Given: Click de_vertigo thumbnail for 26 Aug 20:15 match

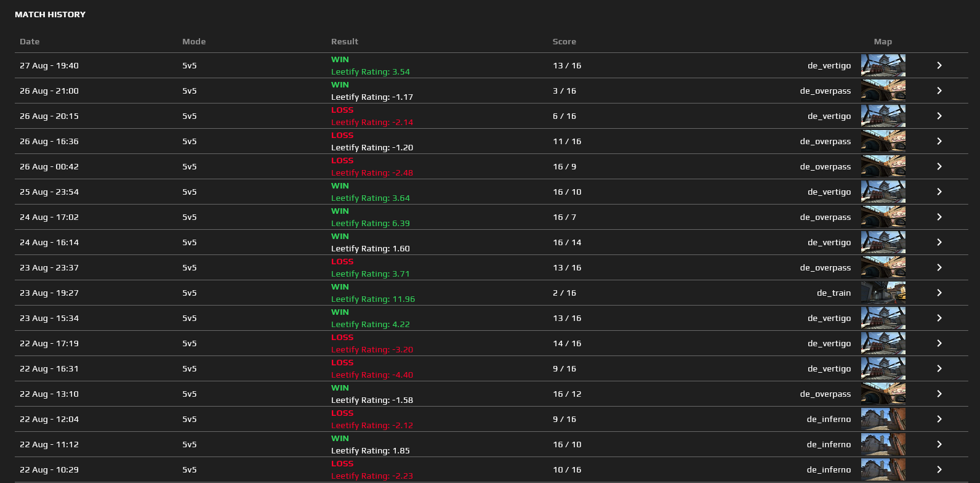Looking at the screenshot, I should (883, 116).
